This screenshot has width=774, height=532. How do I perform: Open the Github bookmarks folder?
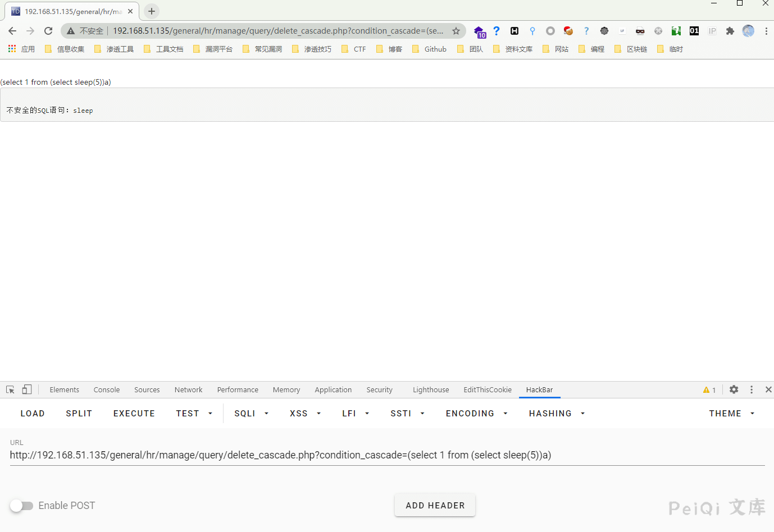tap(430, 49)
